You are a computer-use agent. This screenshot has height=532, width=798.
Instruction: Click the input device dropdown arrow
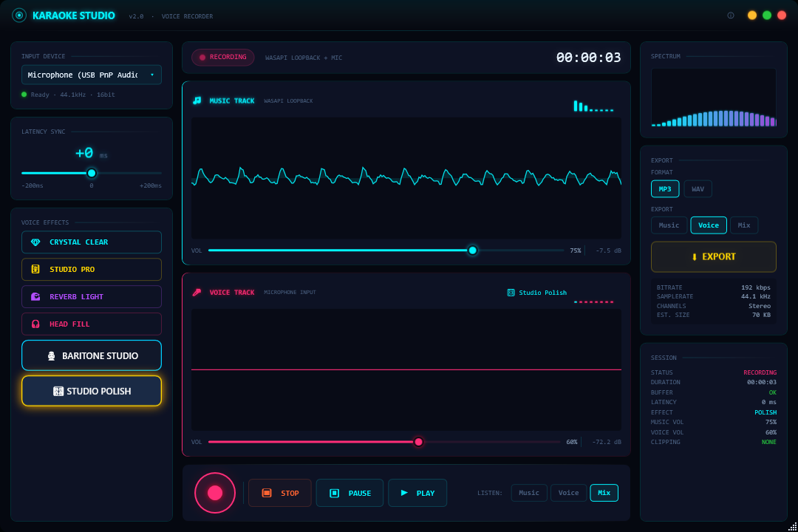pyautogui.click(x=152, y=75)
